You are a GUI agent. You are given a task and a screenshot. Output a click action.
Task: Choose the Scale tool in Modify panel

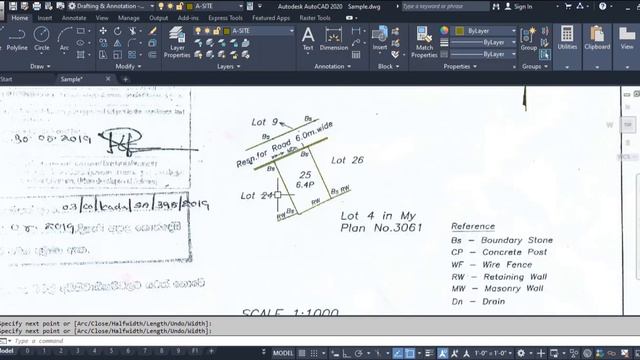pos(118,55)
